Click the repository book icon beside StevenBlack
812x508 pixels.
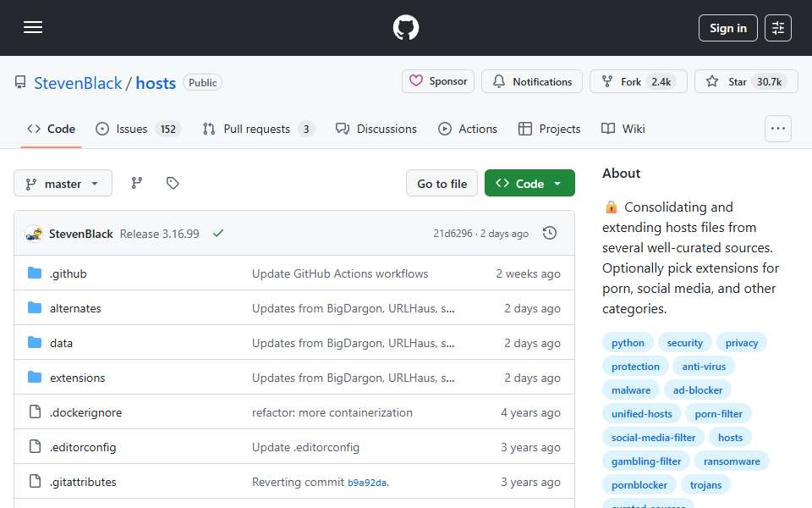(20, 82)
